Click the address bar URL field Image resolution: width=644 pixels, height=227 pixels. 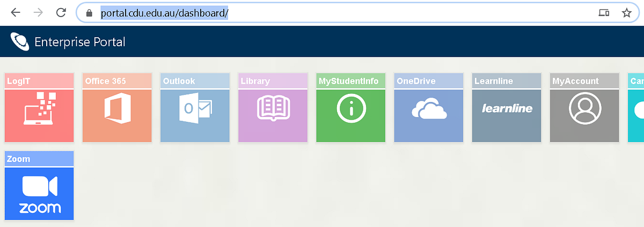[342, 13]
